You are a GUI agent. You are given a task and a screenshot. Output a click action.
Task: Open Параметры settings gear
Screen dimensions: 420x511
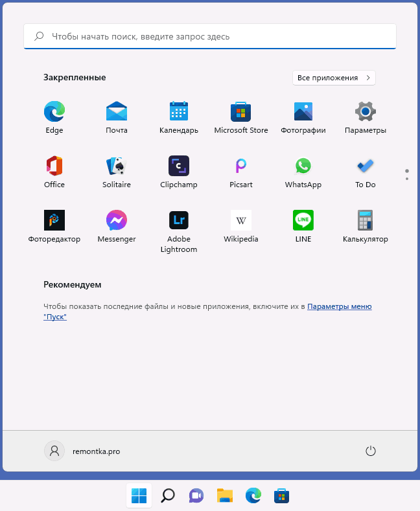[366, 118]
